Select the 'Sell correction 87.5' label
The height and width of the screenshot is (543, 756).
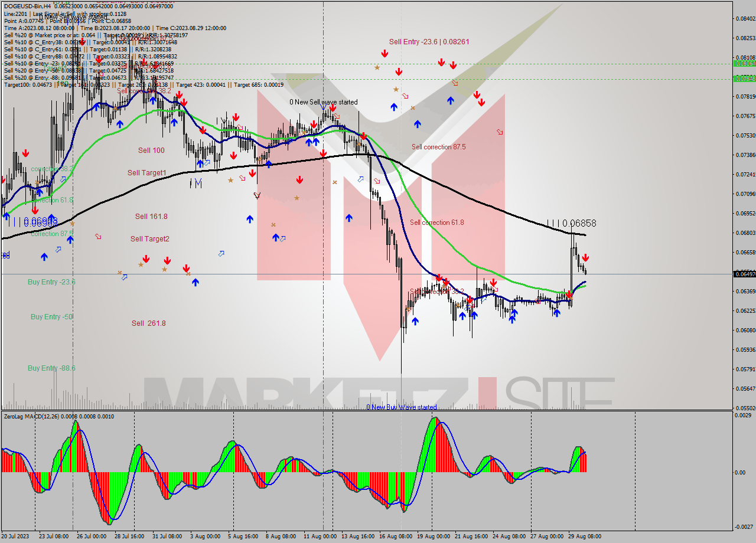(x=438, y=147)
